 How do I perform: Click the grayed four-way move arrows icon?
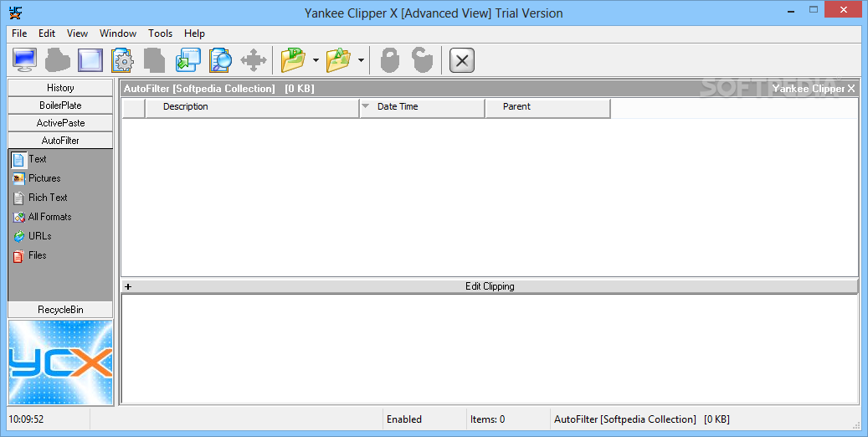tap(254, 59)
